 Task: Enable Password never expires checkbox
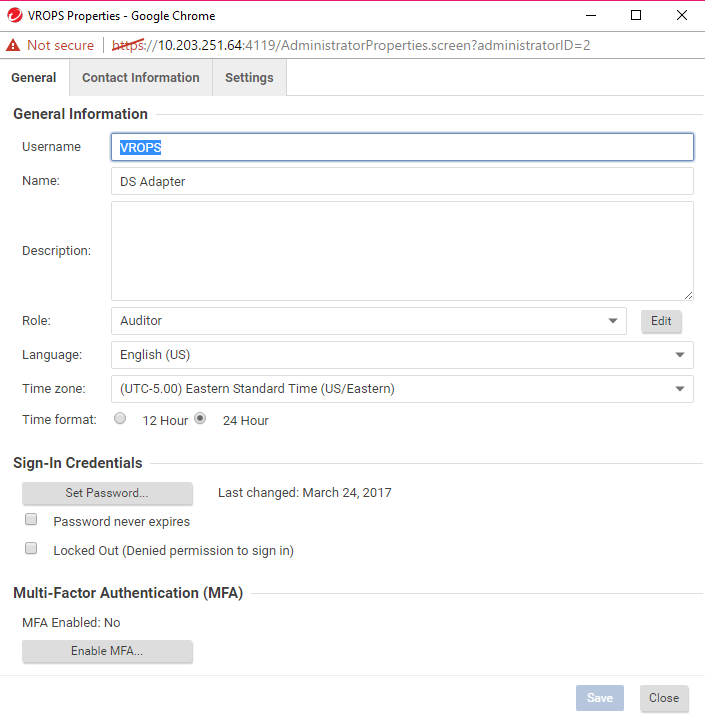31,520
